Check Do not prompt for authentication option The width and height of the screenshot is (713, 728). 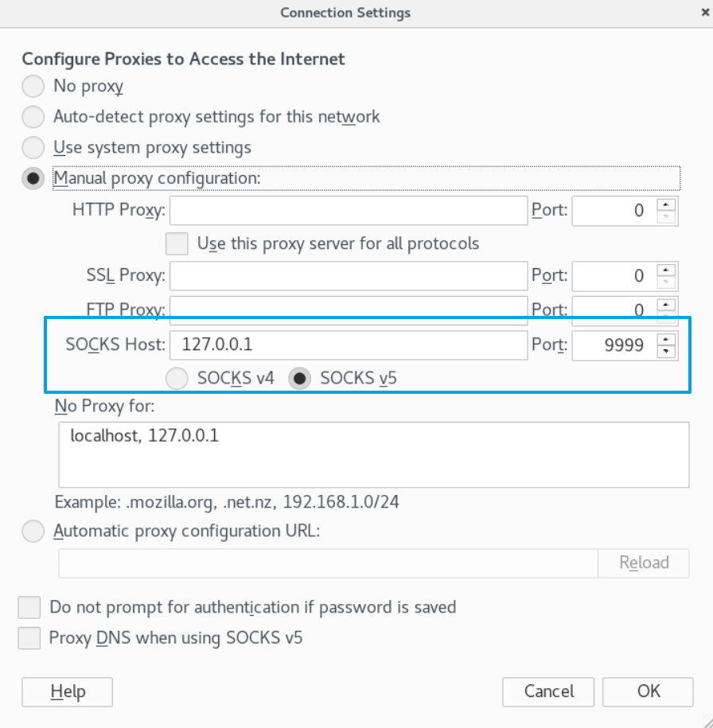(29, 608)
